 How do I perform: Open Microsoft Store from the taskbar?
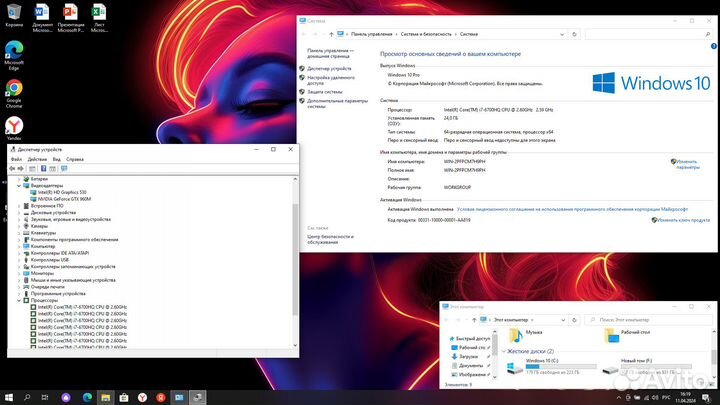pos(124,397)
